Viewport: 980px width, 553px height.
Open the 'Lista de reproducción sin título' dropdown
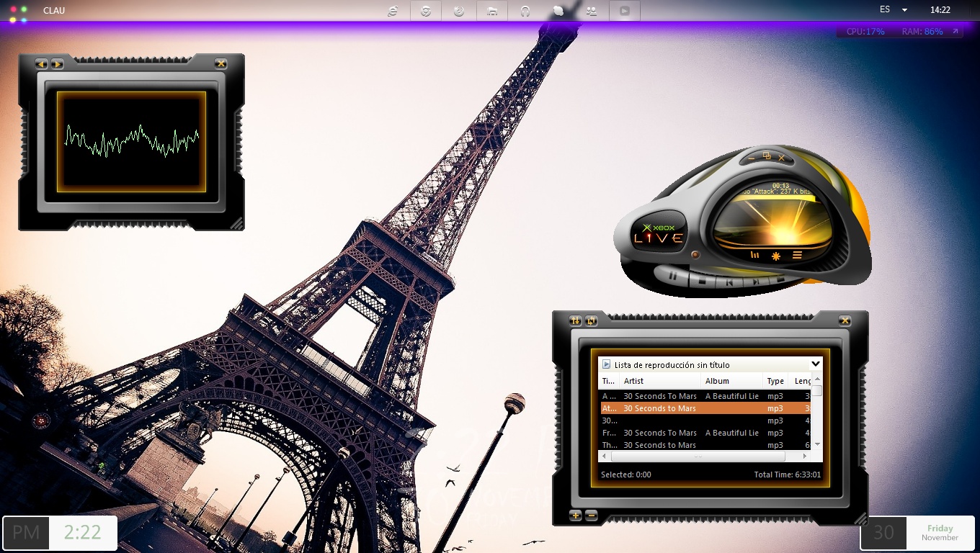click(816, 364)
